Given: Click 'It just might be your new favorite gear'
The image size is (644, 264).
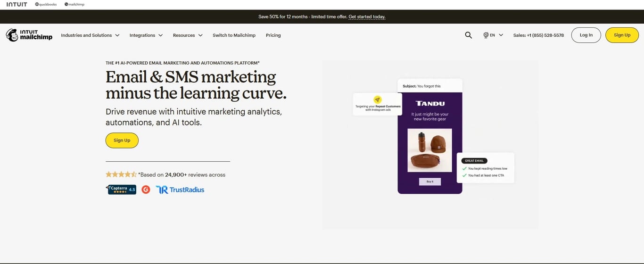Looking at the screenshot, I should pyautogui.click(x=430, y=116).
